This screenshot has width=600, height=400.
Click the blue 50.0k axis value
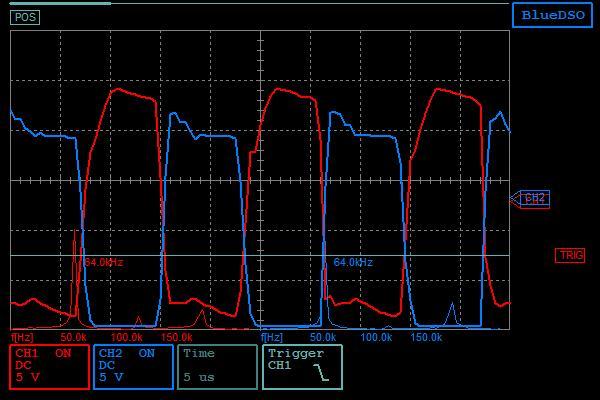click(323, 338)
